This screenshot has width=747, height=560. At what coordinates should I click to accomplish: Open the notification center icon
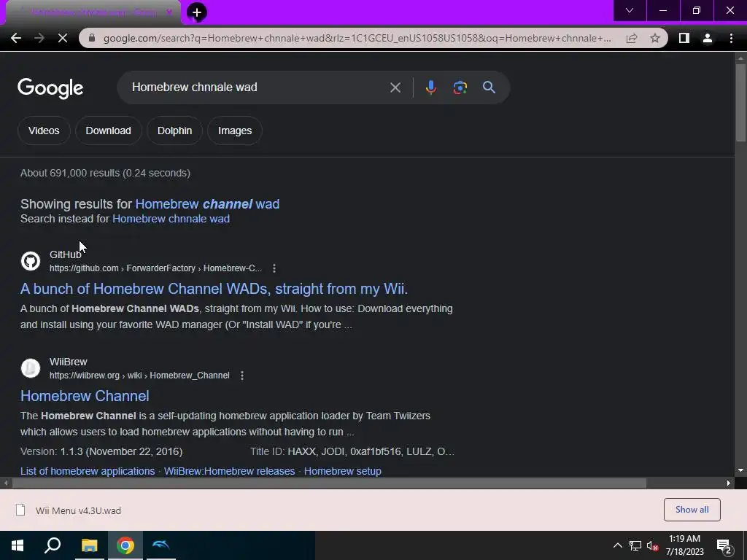pos(724,546)
